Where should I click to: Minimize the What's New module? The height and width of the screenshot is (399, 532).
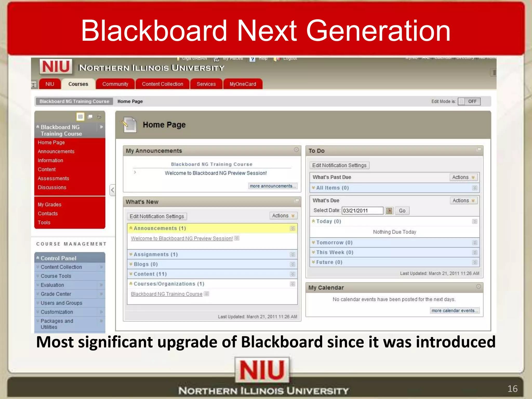[x=297, y=201]
